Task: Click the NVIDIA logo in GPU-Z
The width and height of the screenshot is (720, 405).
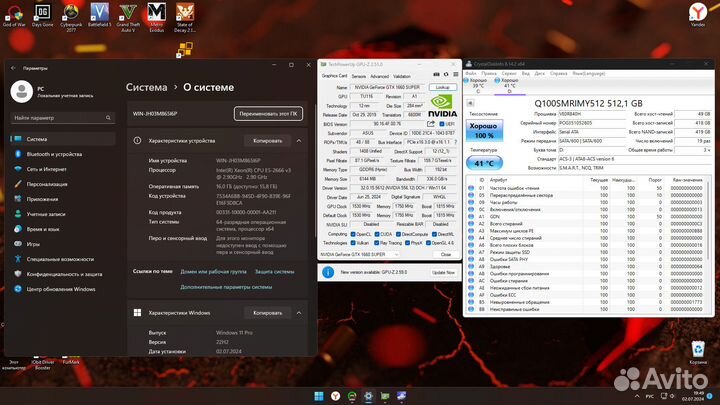Action: click(x=442, y=106)
